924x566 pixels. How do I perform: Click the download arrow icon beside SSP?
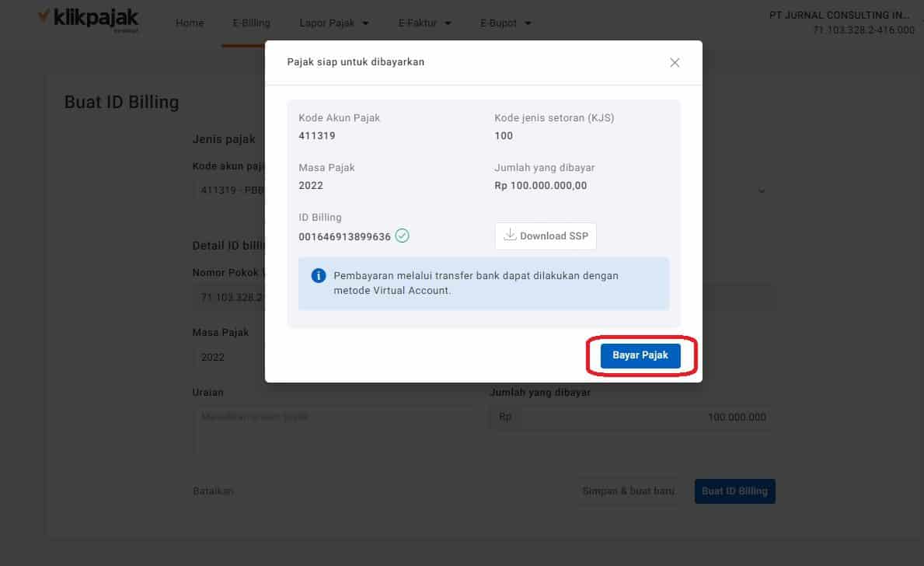510,235
